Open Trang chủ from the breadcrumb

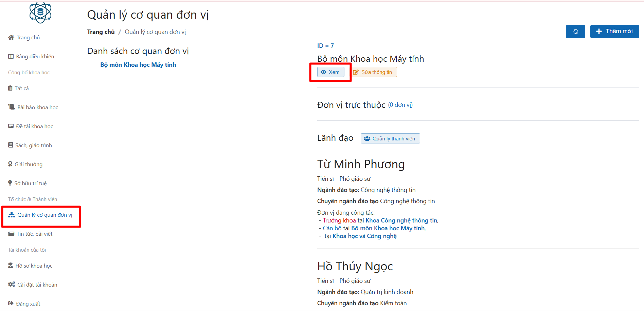pyautogui.click(x=101, y=32)
